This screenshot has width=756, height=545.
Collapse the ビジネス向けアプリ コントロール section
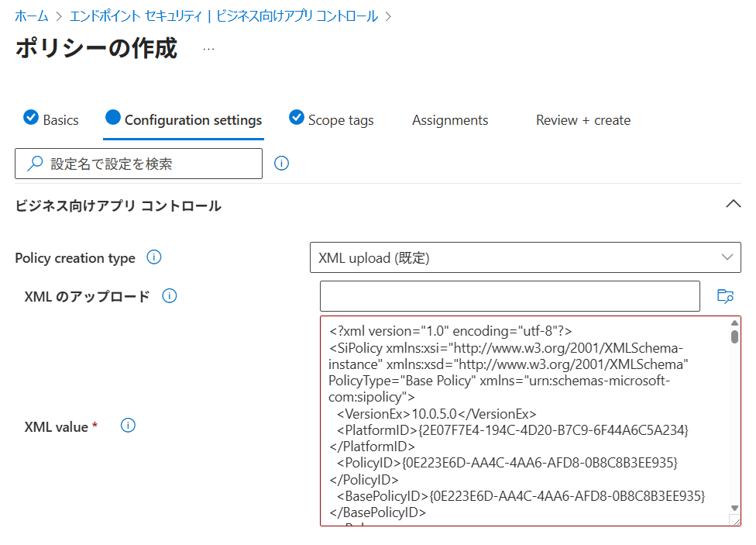pyautogui.click(x=732, y=205)
